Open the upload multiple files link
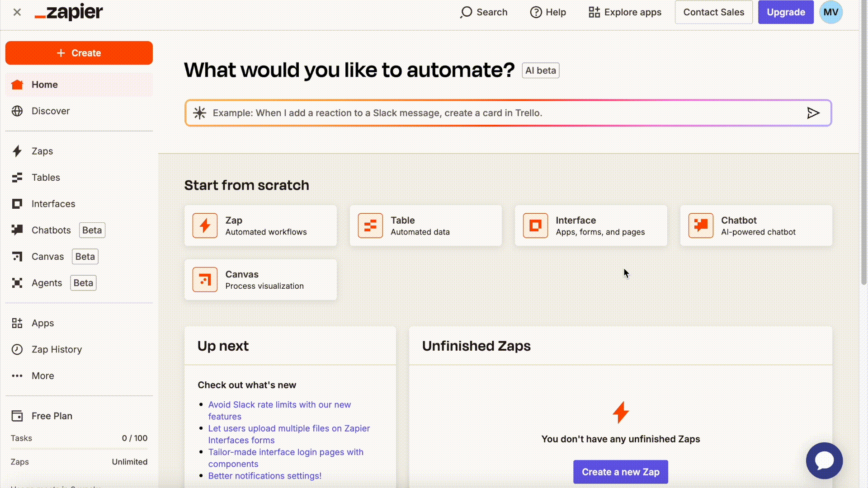The height and width of the screenshot is (488, 868). 289,434
